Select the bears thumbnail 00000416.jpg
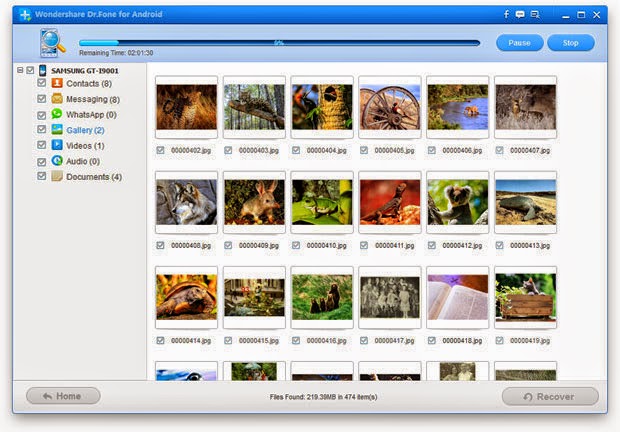Image resolution: width=620 pixels, height=432 pixels. 322,297
